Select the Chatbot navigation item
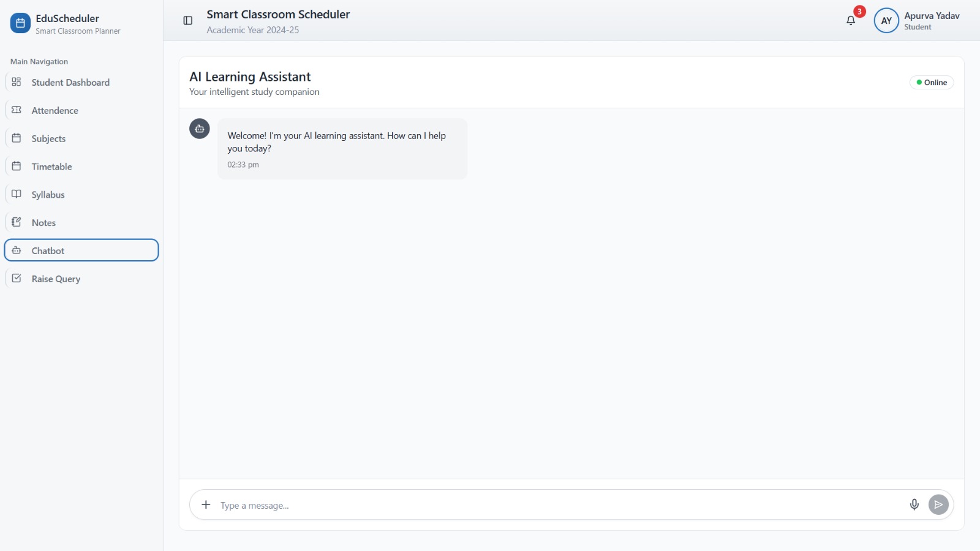The height and width of the screenshot is (551, 980). tap(81, 250)
